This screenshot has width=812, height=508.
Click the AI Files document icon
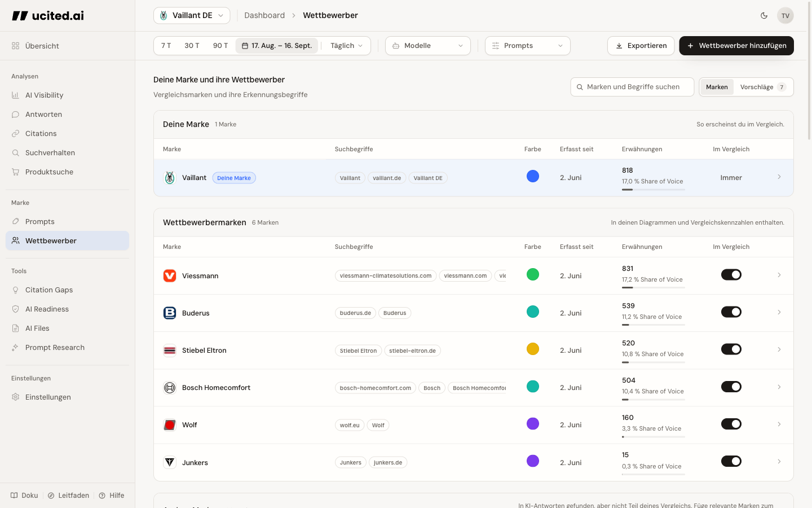[x=15, y=329]
